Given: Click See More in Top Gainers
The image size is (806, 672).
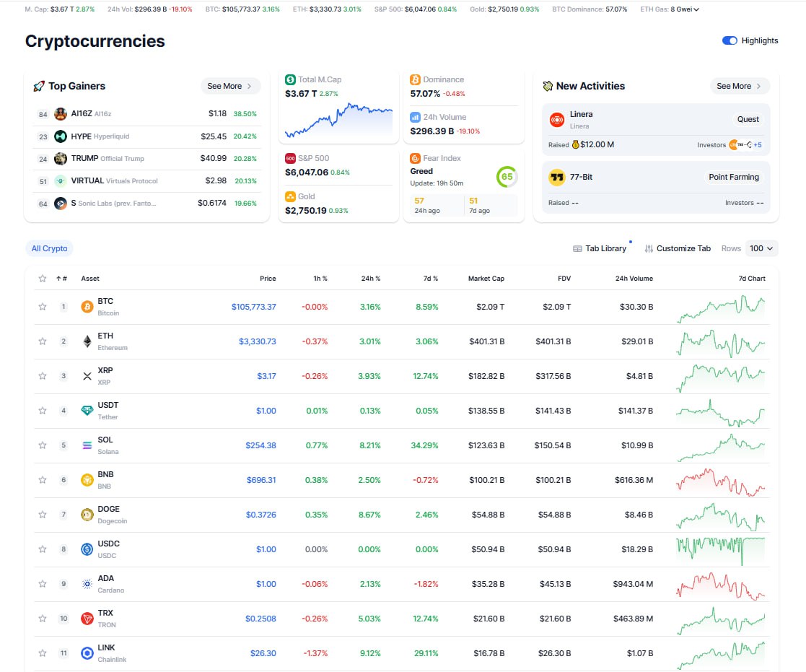Looking at the screenshot, I should [229, 87].
